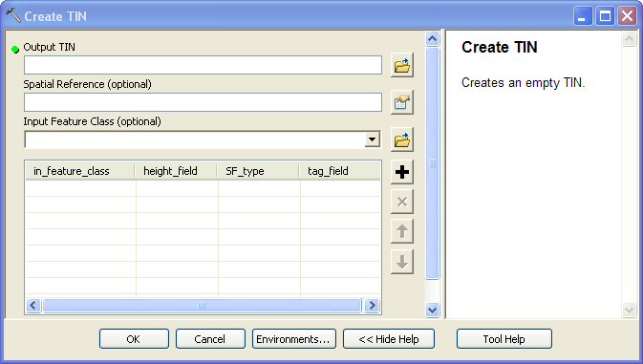Click the 'Create TIN' help heading
This screenshot has width=643, height=364.
click(x=500, y=47)
